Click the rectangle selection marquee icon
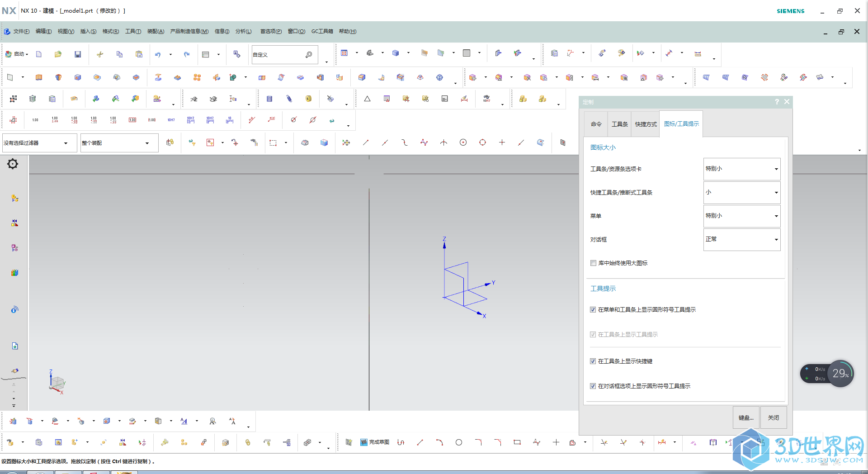Screen dimensions: 868x474 273,142
